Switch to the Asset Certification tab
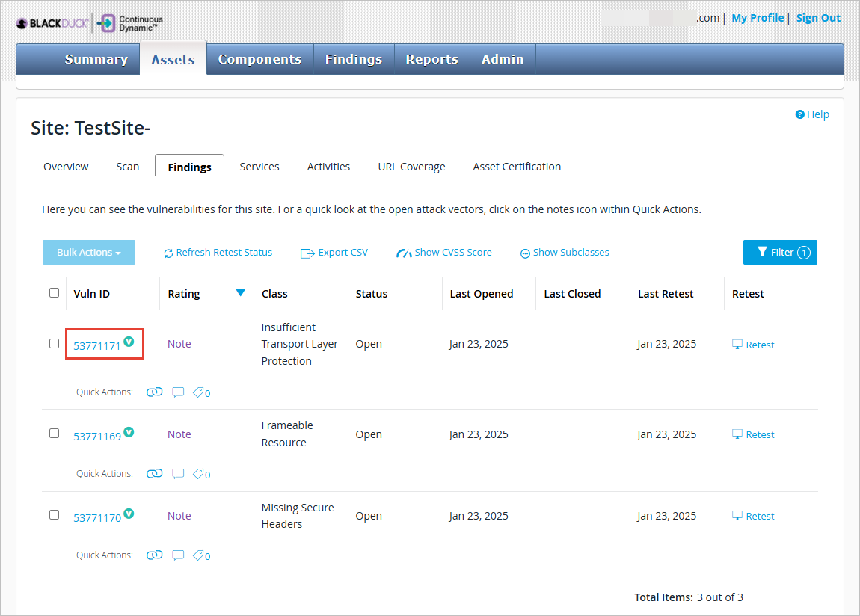Image resolution: width=860 pixels, height=616 pixels. tap(517, 167)
